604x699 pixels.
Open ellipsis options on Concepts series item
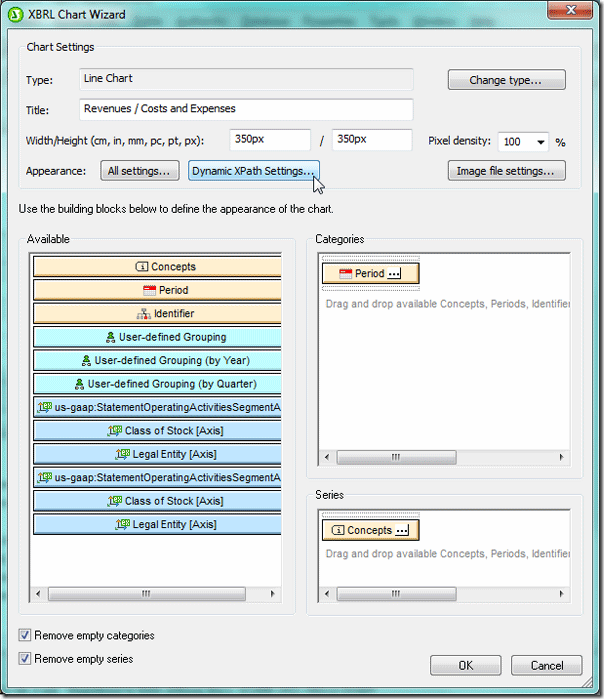[x=402, y=530]
